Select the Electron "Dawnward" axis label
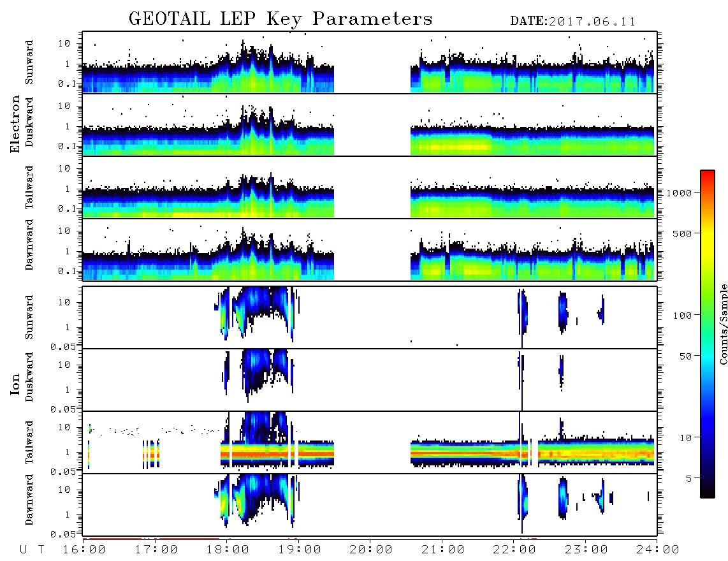728x561 pixels. [29, 245]
